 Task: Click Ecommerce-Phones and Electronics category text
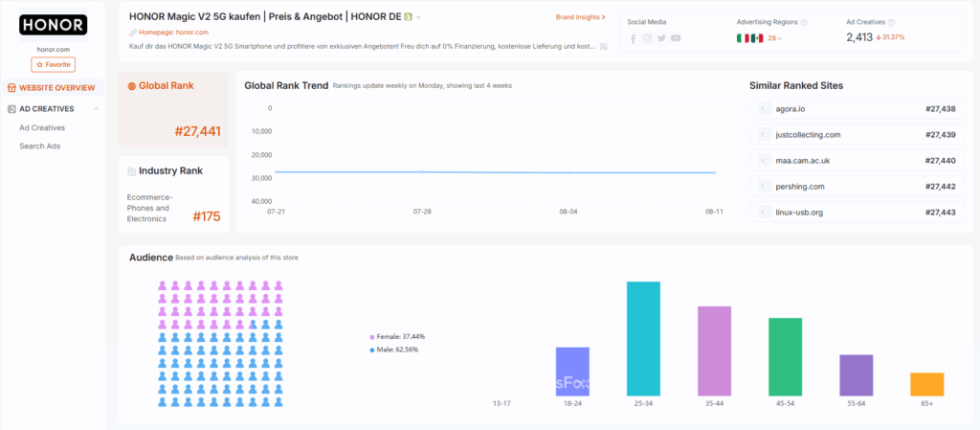pyautogui.click(x=150, y=208)
